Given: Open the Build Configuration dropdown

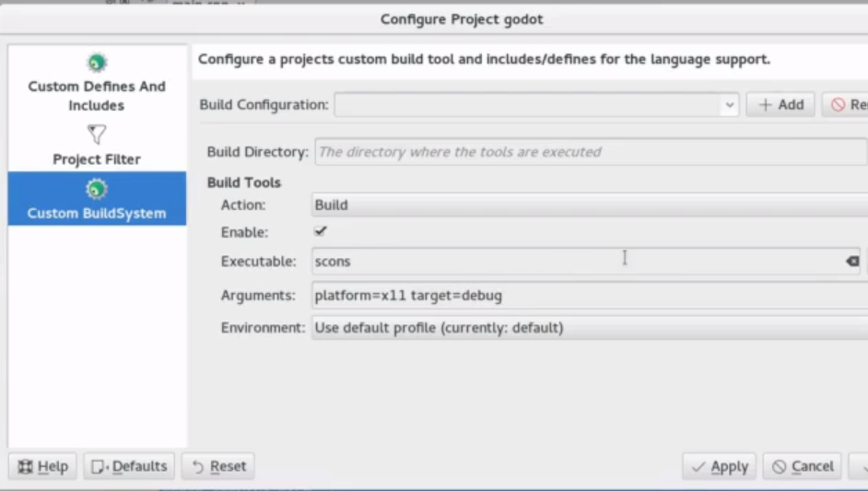Looking at the screenshot, I should 730,105.
